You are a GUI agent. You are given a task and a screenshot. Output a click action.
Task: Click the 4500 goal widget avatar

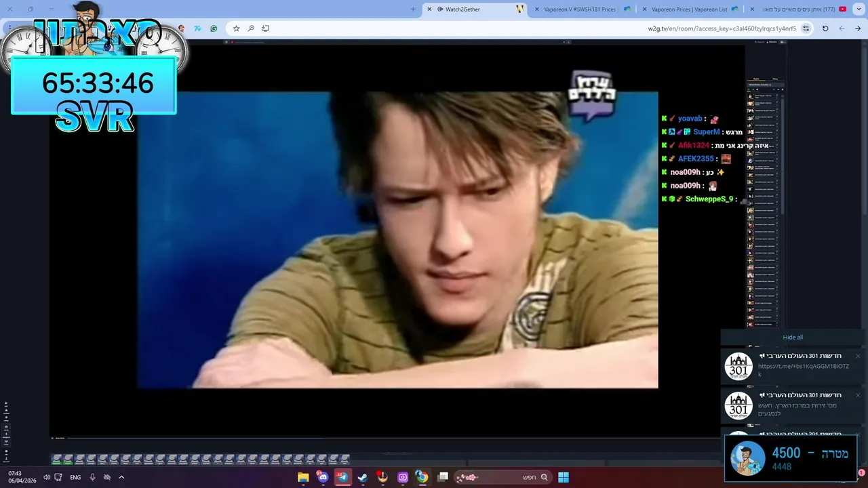click(748, 458)
